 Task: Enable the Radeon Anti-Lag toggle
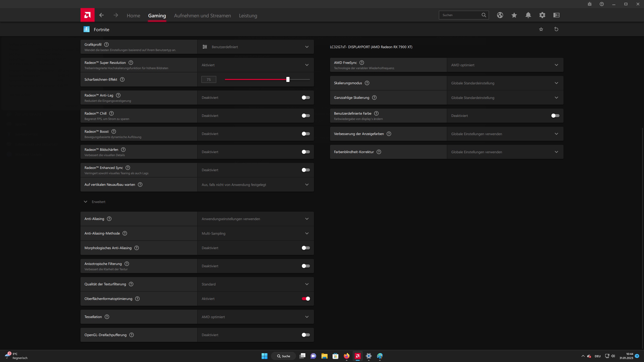(306, 98)
